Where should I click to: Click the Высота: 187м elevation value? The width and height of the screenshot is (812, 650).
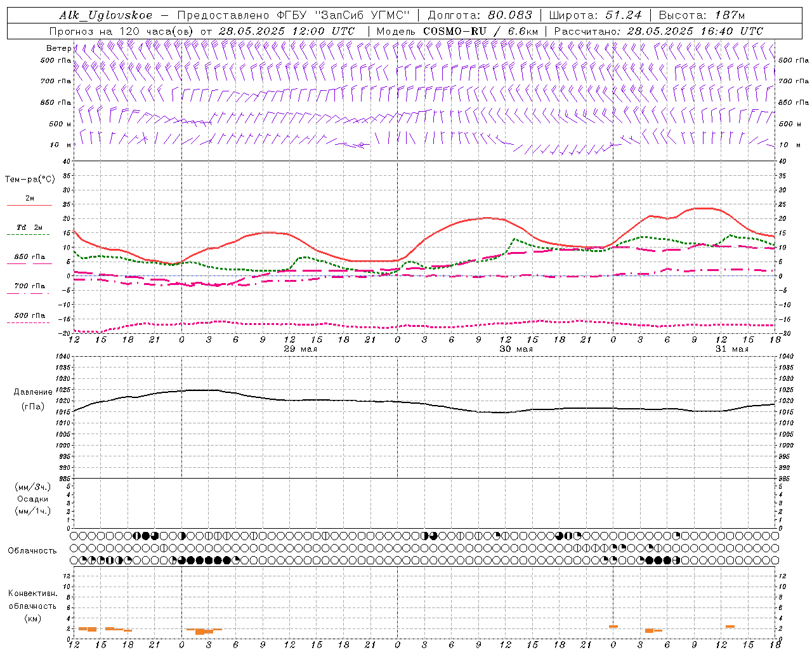coord(702,15)
